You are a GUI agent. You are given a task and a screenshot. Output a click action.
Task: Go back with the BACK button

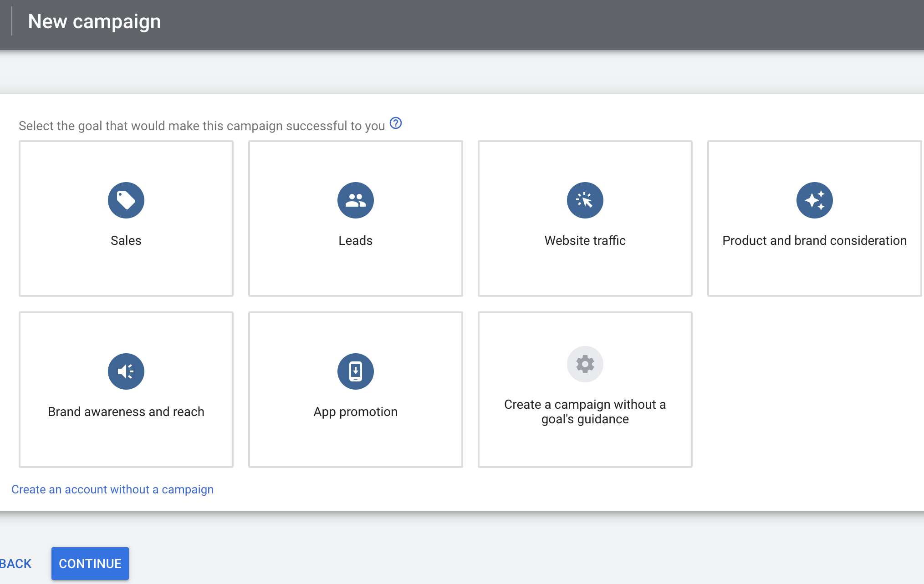tap(16, 564)
